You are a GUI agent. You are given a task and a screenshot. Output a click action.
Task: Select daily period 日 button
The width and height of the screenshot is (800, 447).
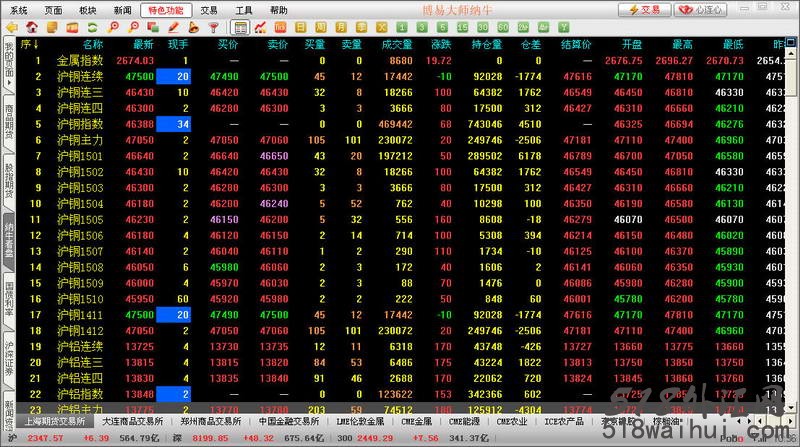click(301, 28)
